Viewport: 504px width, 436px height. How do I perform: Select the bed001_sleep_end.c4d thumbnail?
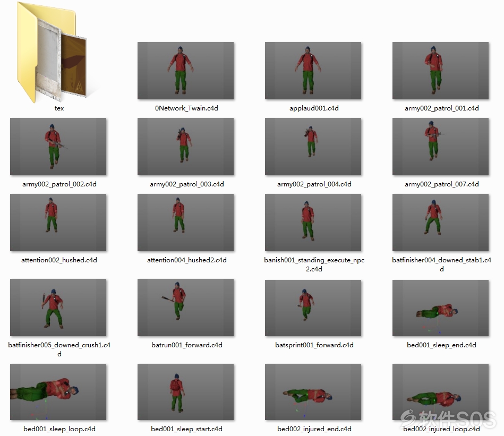pyautogui.click(x=441, y=308)
